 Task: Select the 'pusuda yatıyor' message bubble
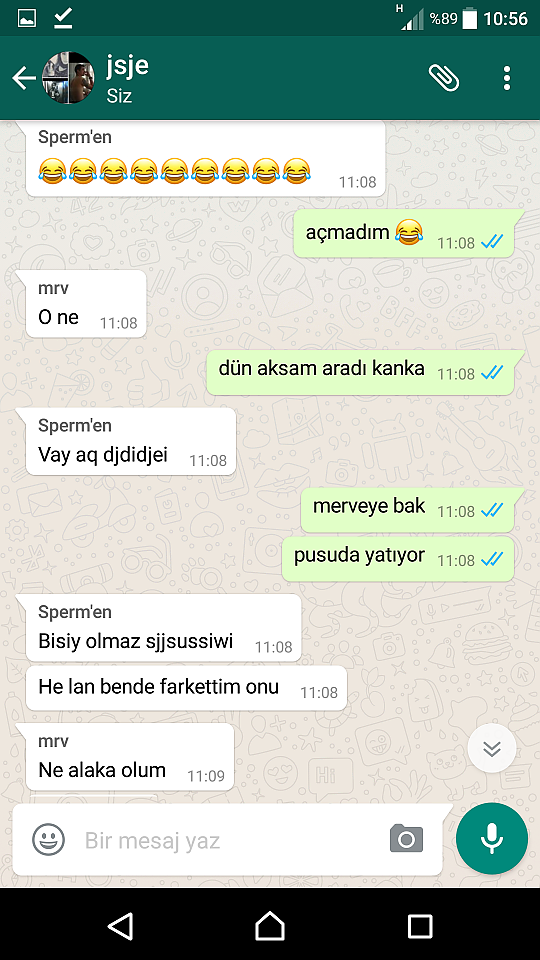397,558
